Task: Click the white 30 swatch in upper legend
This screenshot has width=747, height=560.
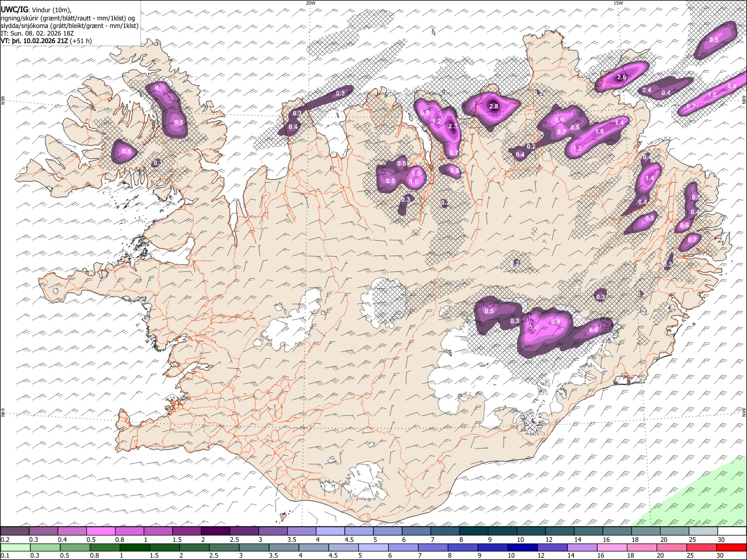Action: pyautogui.click(x=732, y=531)
